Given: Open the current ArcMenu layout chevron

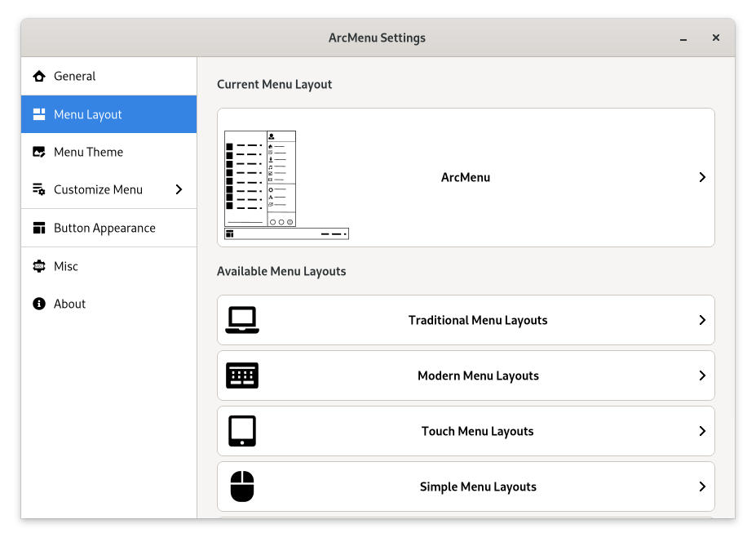Looking at the screenshot, I should [x=701, y=178].
